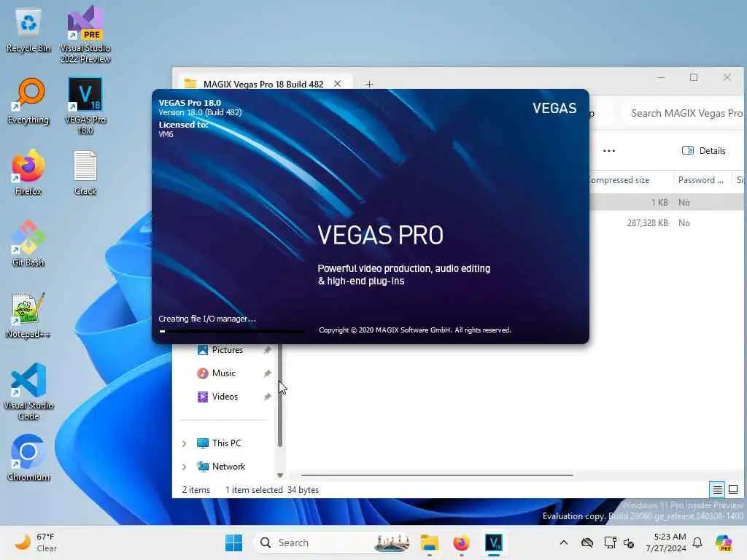Click the VEGAS logo on splash screen
The height and width of the screenshot is (560, 747).
coord(554,108)
